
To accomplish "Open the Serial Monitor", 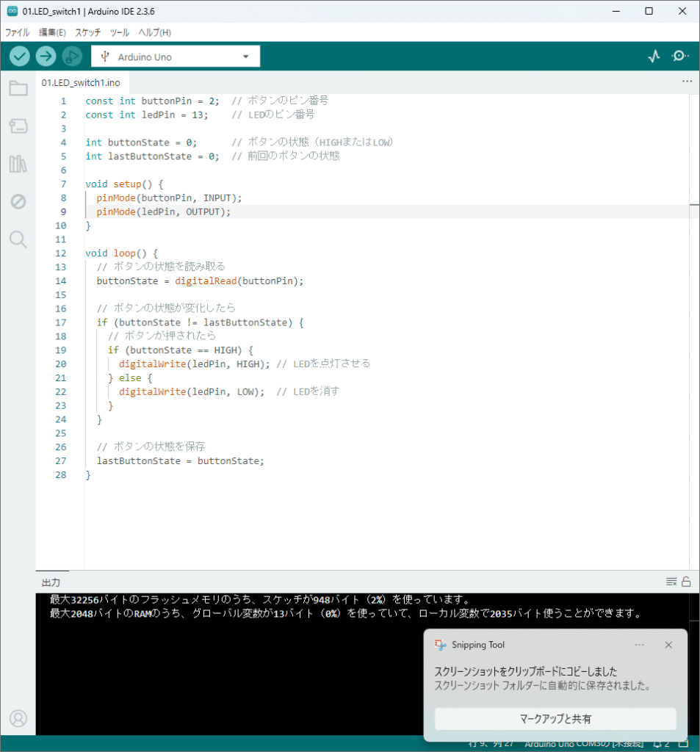I will point(679,57).
